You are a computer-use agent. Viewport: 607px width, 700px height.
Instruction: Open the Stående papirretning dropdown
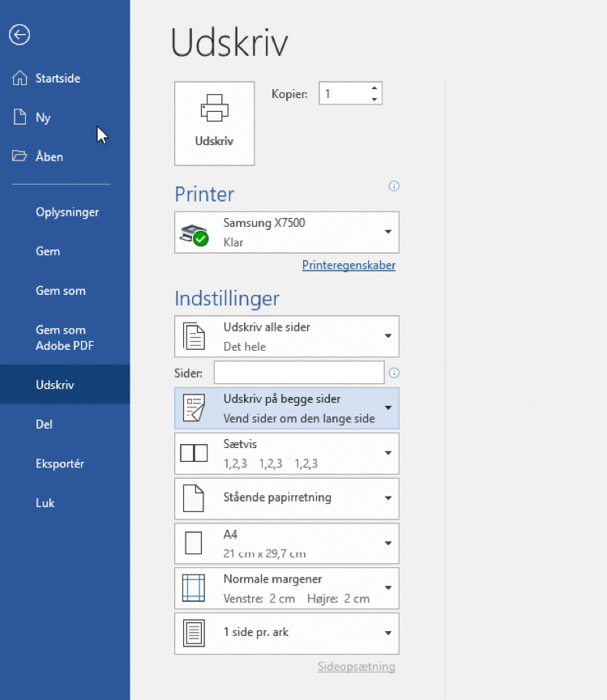coord(287,498)
